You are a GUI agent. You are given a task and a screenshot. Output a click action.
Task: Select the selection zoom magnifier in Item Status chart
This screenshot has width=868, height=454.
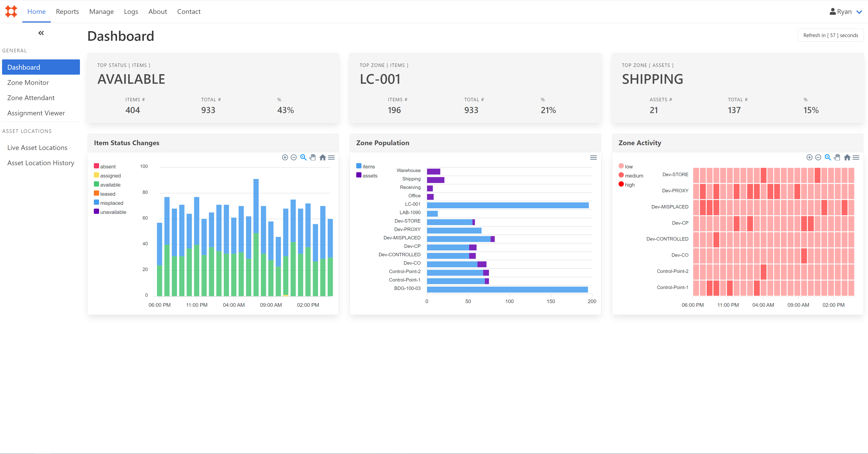point(303,157)
